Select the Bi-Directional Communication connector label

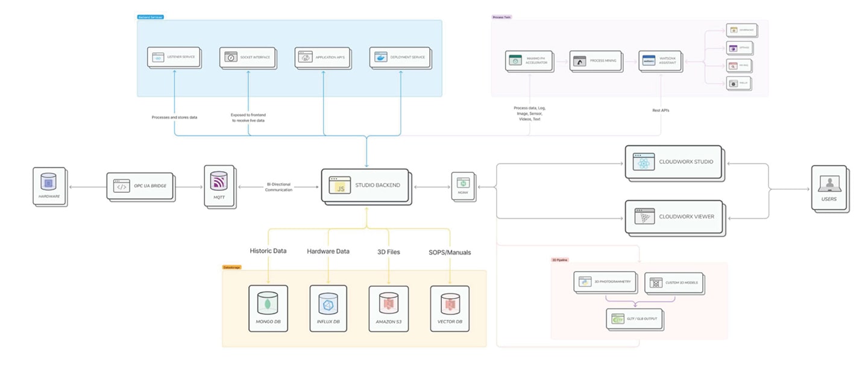pyautogui.click(x=278, y=186)
